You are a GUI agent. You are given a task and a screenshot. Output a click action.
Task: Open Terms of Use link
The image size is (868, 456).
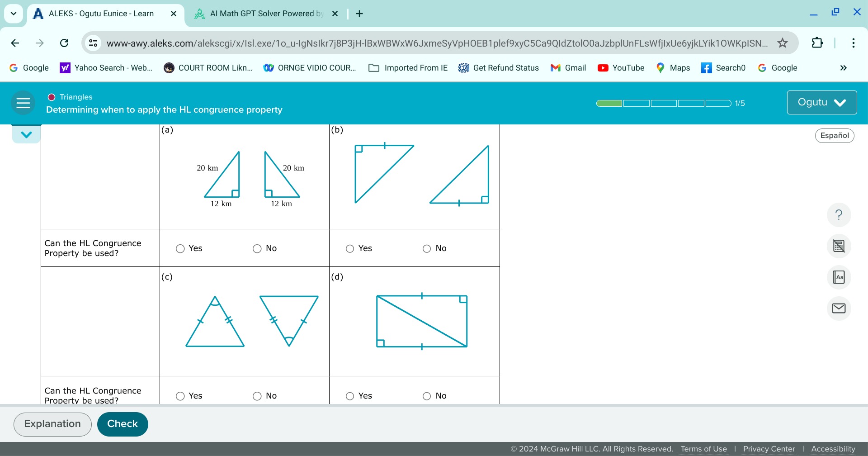(x=703, y=449)
